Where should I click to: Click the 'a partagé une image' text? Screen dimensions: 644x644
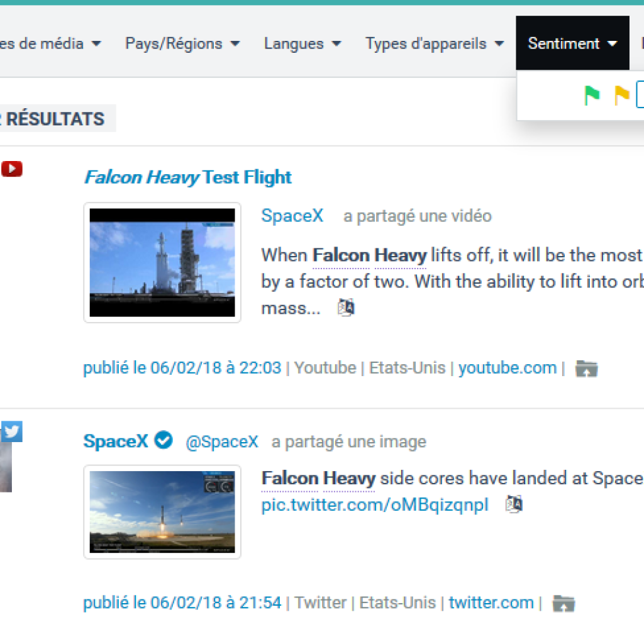(348, 442)
